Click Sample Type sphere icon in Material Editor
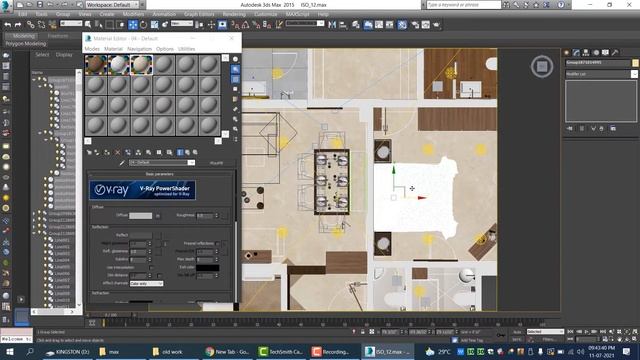The image size is (640, 360). coord(236,60)
